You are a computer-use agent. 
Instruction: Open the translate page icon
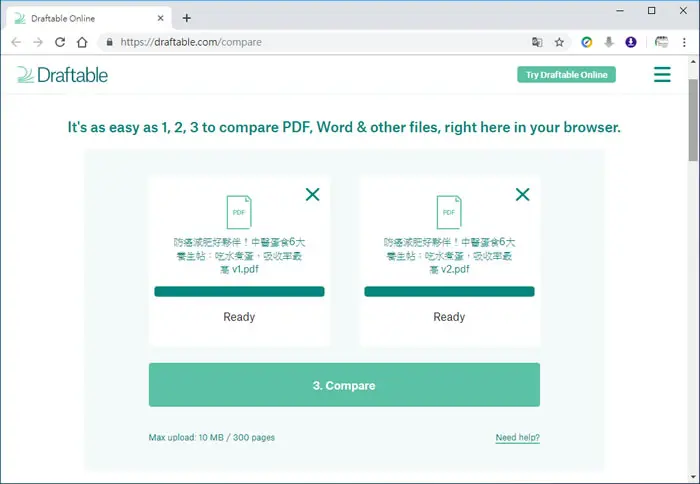537,42
